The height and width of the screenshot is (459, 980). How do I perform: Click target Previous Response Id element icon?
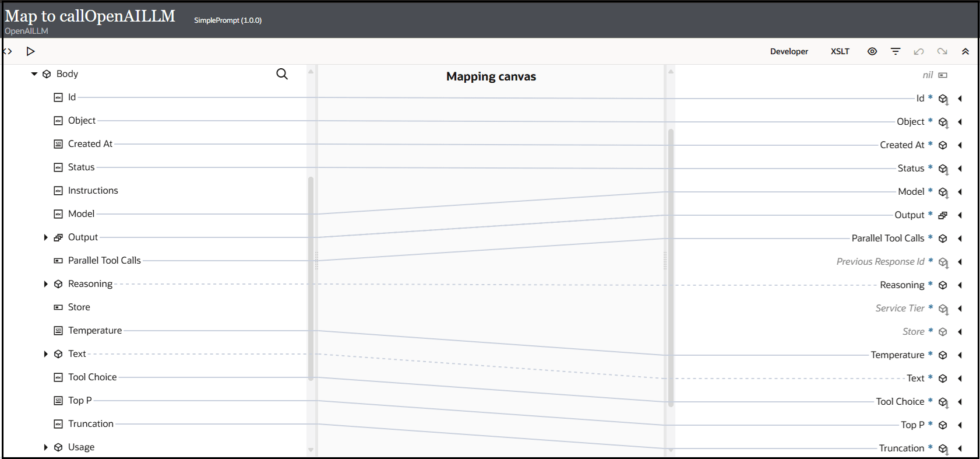click(x=943, y=262)
